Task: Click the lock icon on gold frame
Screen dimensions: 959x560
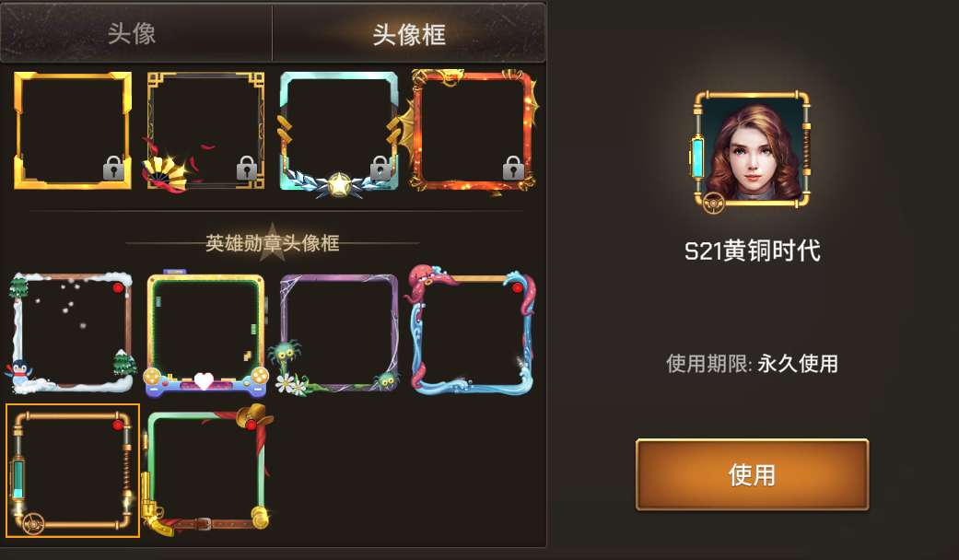Action: [x=113, y=169]
